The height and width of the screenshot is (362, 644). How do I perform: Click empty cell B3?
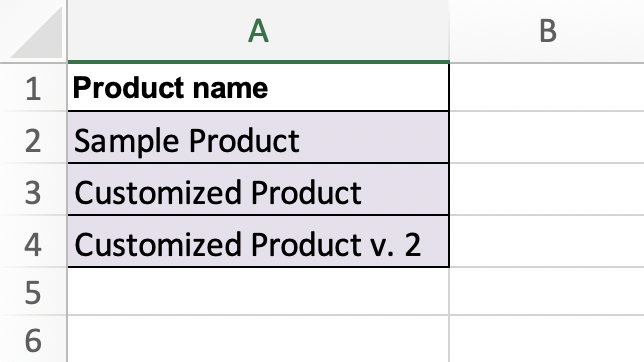[547, 189]
